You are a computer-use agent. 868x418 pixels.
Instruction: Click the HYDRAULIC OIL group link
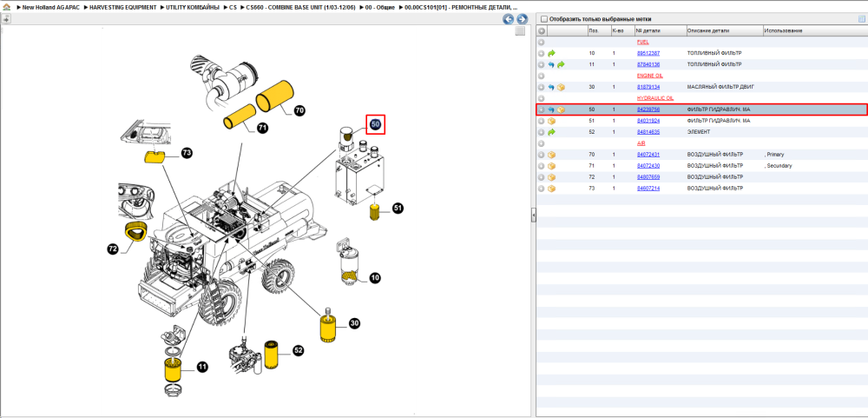pyautogui.click(x=655, y=98)
